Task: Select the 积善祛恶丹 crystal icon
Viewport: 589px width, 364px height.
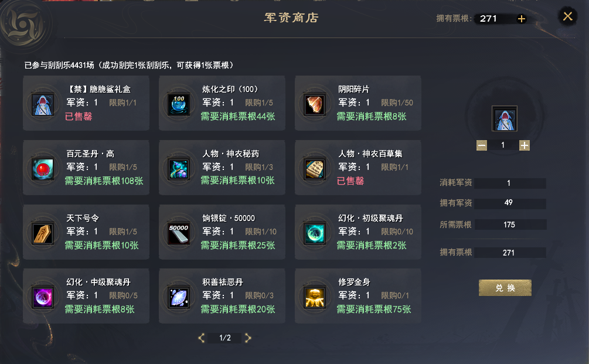Action: (x=178, y=298)
